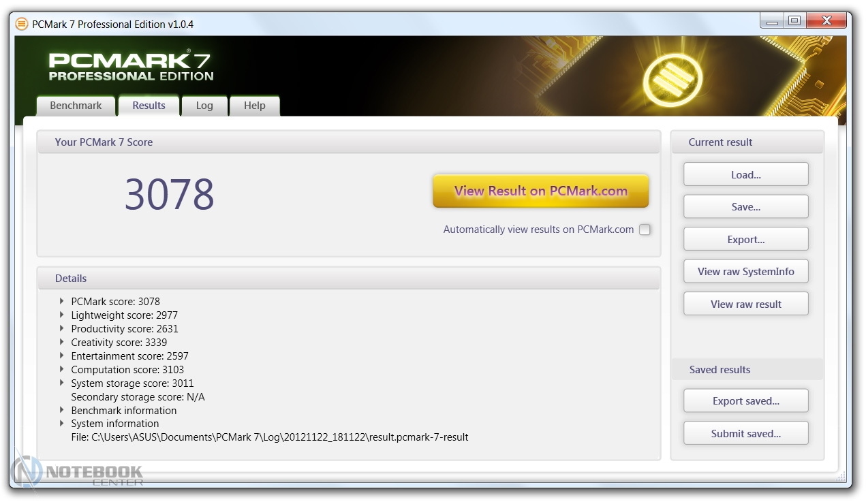Expand the System storage score entry
866x504 pixels.
point(63,383)
